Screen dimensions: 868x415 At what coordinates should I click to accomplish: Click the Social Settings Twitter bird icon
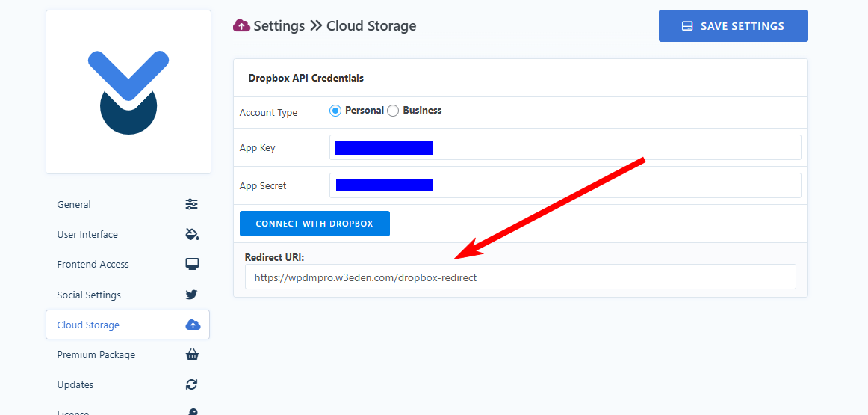[191, 295]
